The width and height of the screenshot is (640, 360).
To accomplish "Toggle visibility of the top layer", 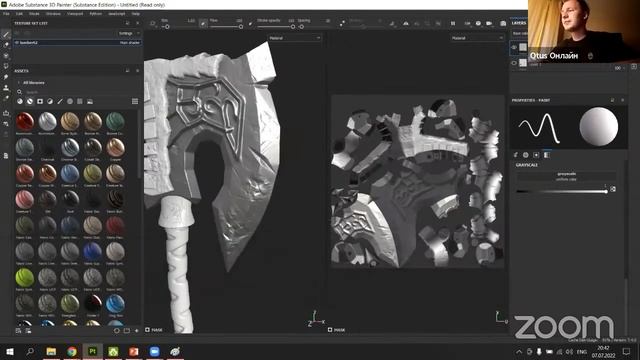I will (x=514, y=47).
